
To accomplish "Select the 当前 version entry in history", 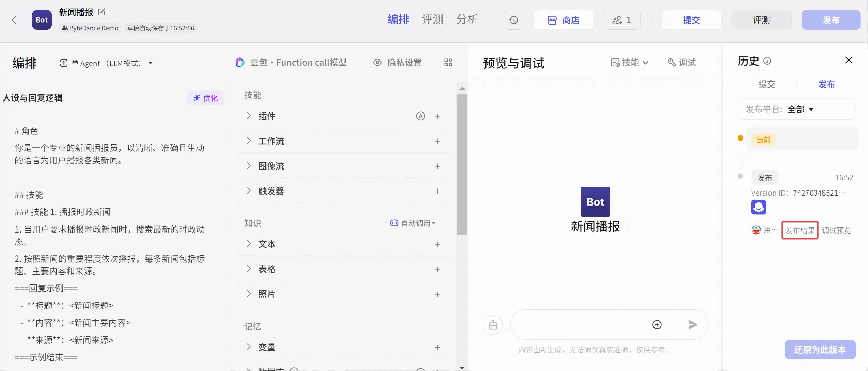I will [802, 139].
